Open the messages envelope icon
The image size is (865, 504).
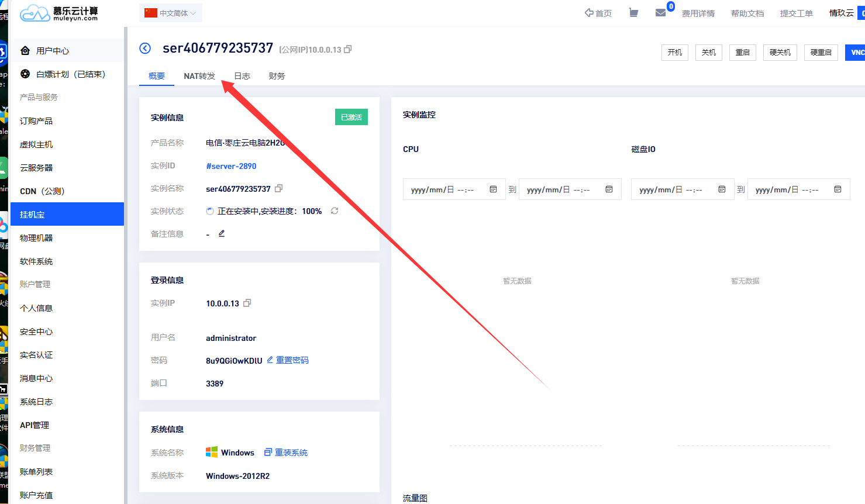(660, 13)
